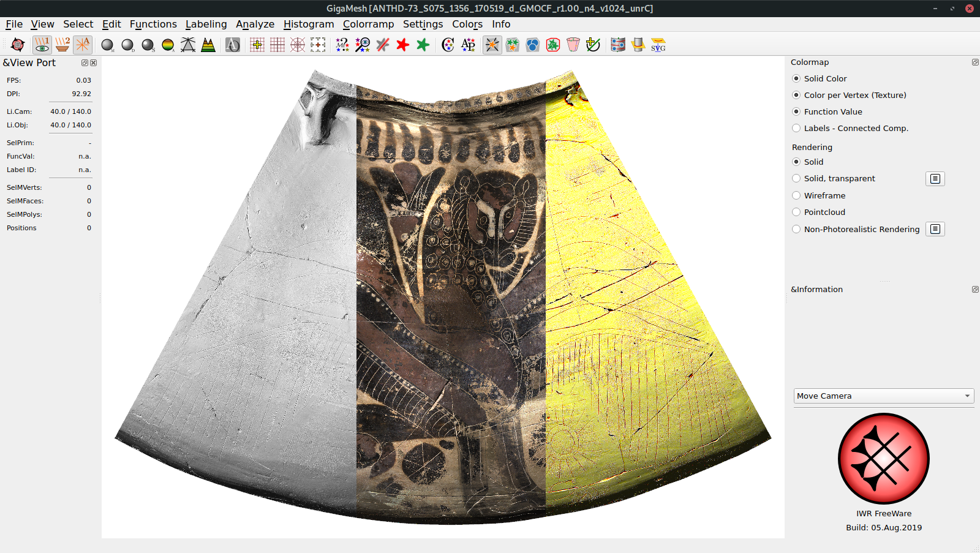This screenshot has width=980, height=553.
Task: Float the View Port panel
Action: [85, 62]
